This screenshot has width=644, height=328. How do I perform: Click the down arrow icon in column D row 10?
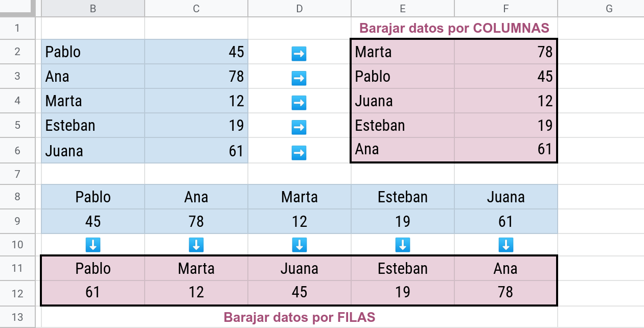[300, 245]
